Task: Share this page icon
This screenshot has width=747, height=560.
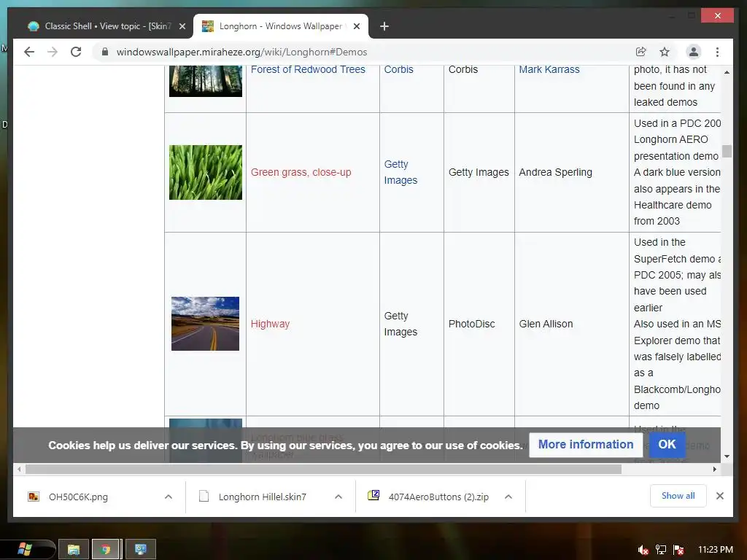Action: click(x=640, y=52)
